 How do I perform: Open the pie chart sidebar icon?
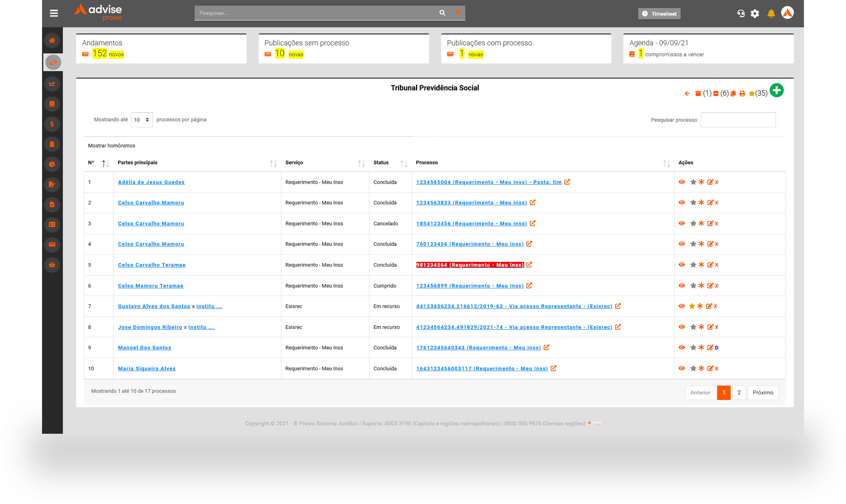(52, 164)
